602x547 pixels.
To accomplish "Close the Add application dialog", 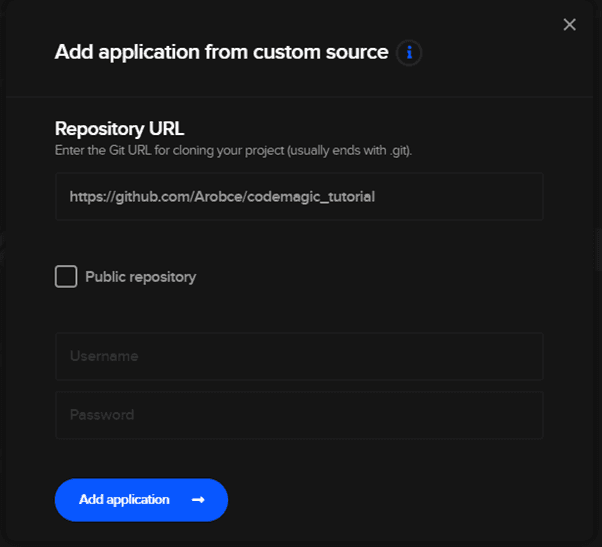I will click(569, 25).
